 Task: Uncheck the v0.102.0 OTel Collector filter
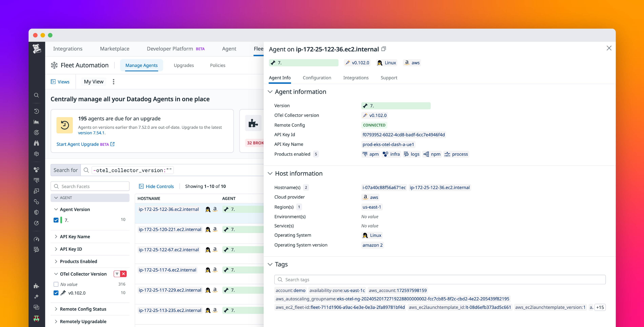click(x=56, y=293)
